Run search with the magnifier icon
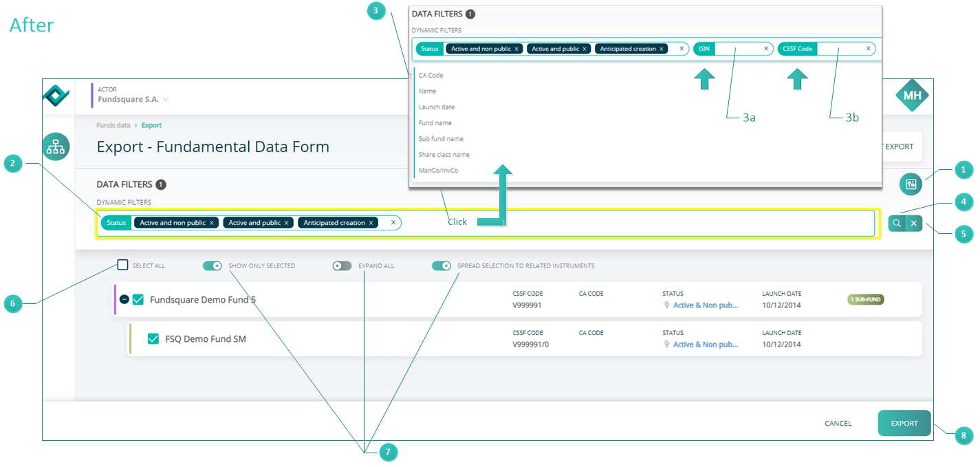Image resolution: width=980 pixels, height=467 pixels. pyautogui.click(x=897, y=223)
